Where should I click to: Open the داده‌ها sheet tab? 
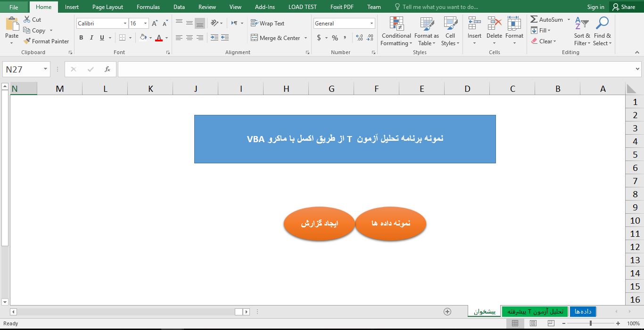pos(583,312)
